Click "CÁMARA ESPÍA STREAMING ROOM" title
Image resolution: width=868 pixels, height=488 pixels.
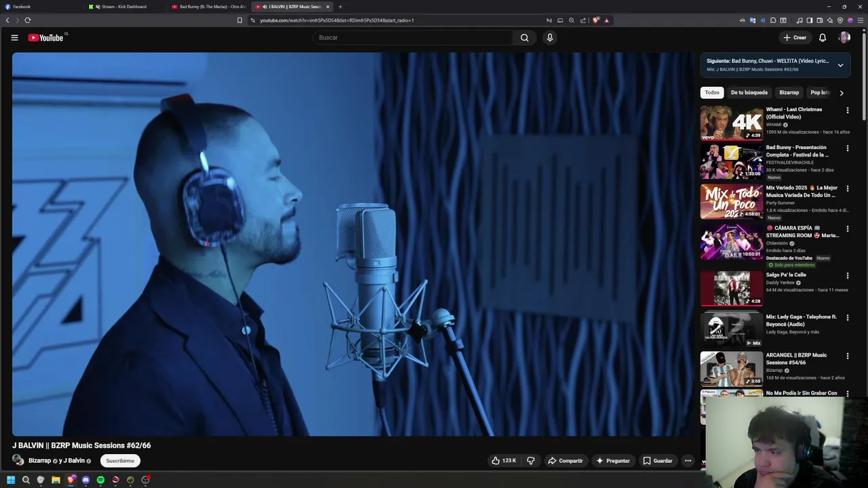pyautogui.click(x=802, y=232)
